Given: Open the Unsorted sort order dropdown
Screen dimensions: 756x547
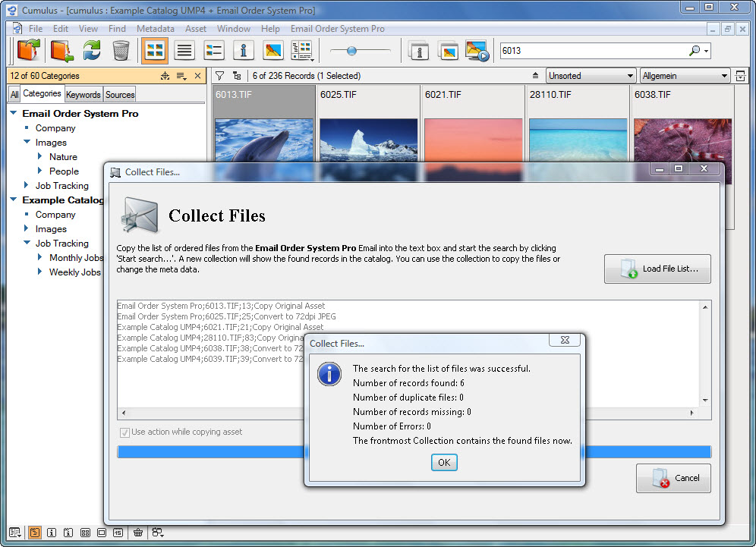Looking at the screenshot, I should 591,76.
